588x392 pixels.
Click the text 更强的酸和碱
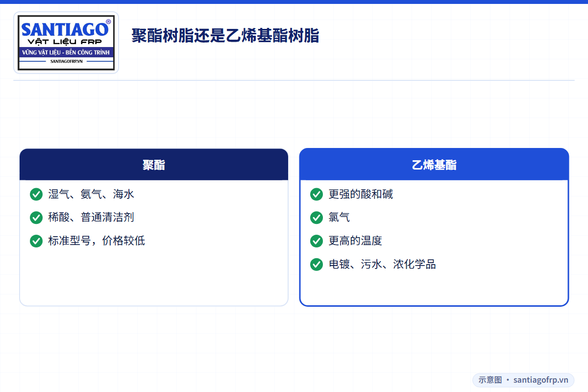[361, 194]
